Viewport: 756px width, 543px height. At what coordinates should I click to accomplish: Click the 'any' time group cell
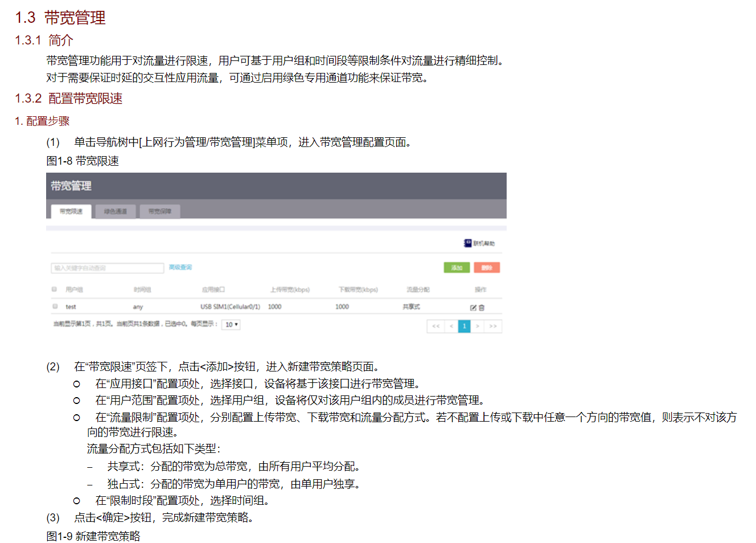pos(138,307)
